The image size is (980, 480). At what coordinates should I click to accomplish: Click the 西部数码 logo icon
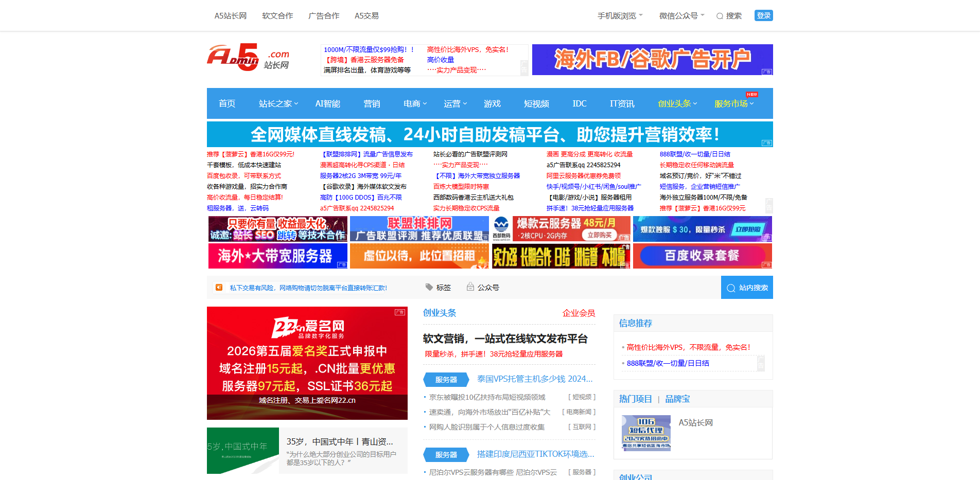tap(501, 228)
